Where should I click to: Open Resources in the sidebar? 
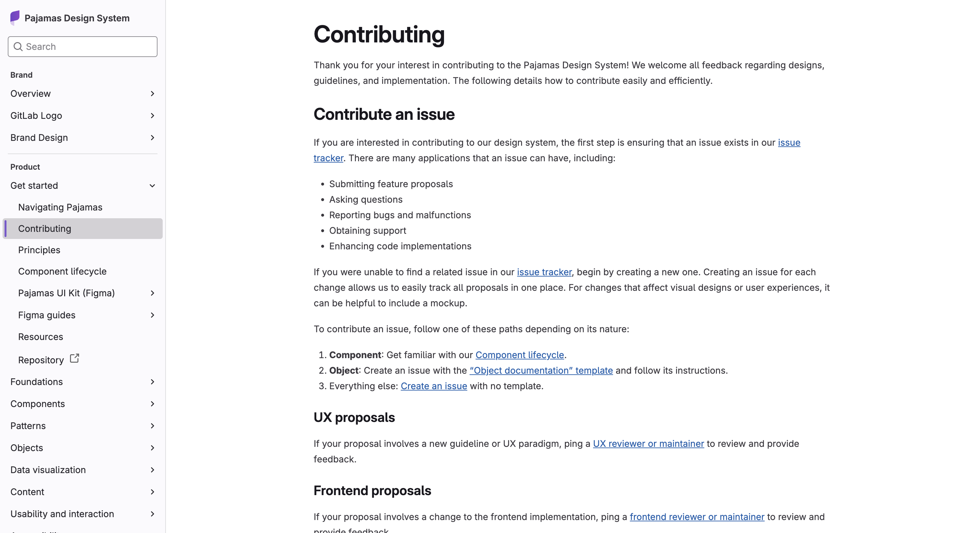[41, 337]
